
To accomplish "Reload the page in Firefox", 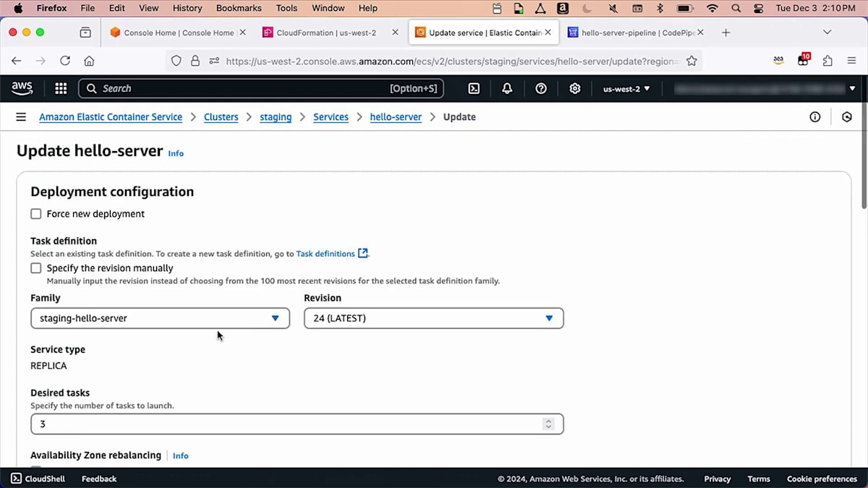I will click(x=65, y=61).
